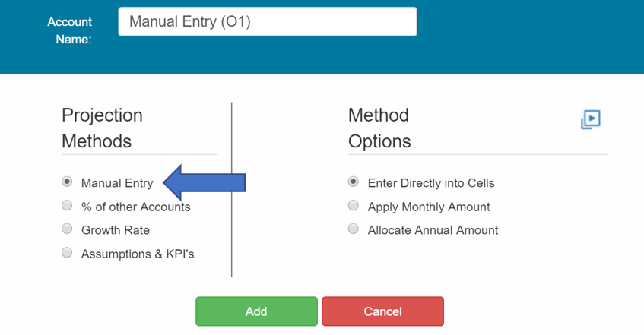Click the blue arrow pointing at Manual Entry
The width and height of the screenshot is (644, 335).
point(204,182)
